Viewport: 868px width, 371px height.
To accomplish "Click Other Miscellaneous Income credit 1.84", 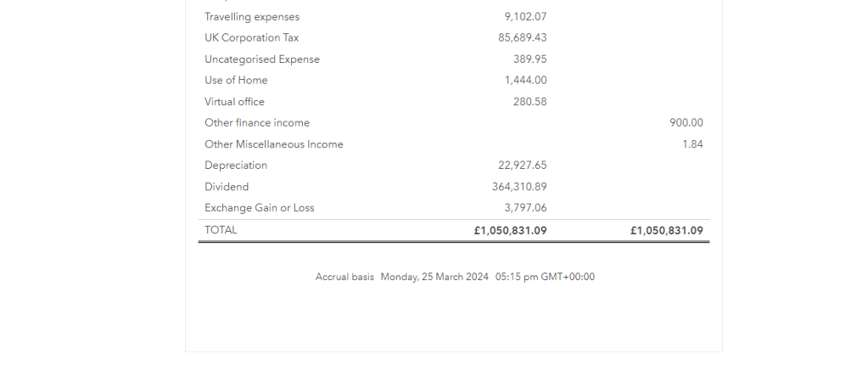I will click(x=692, y=144).
